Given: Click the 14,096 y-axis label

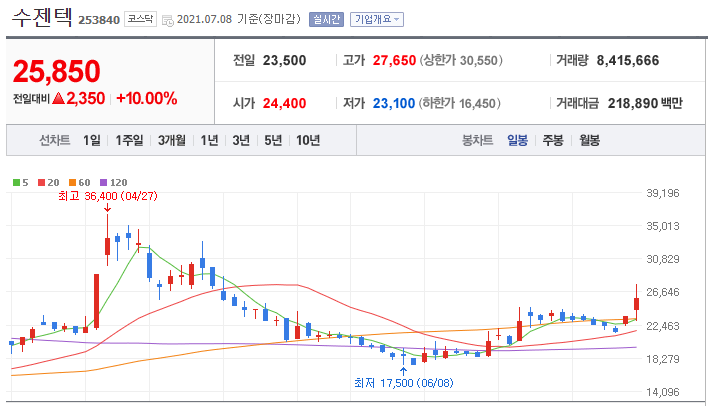Looking at the screenshot, I should (662, 392).
